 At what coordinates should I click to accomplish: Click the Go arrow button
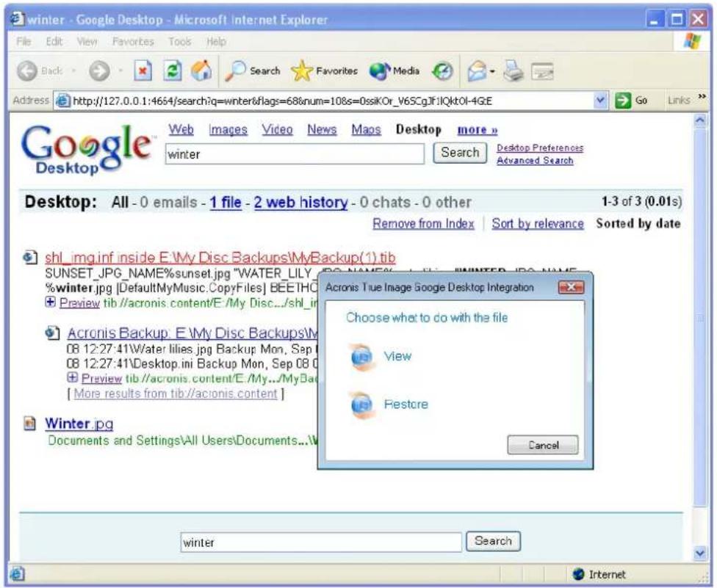pyautogui.click(x=622, y=101)
